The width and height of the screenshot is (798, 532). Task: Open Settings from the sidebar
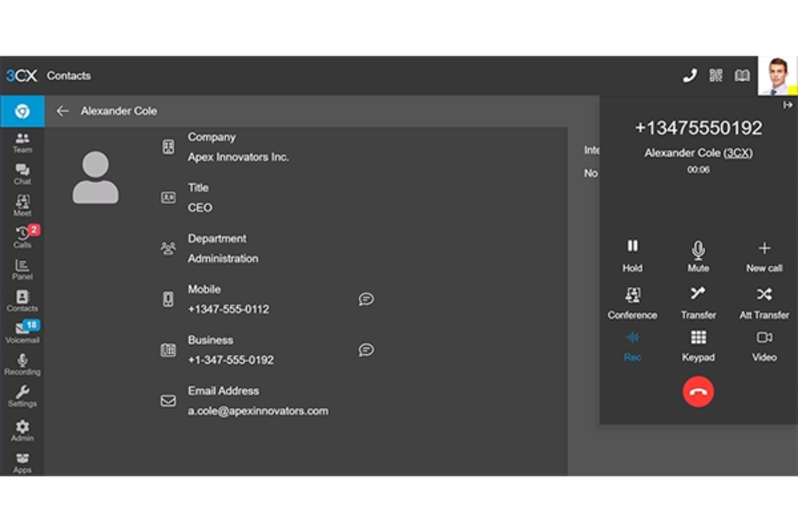click(22, 395)
